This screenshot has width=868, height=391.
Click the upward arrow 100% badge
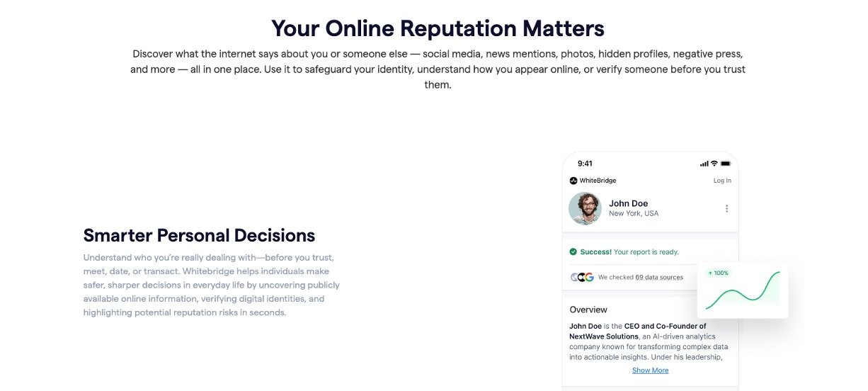coord(718,273)
